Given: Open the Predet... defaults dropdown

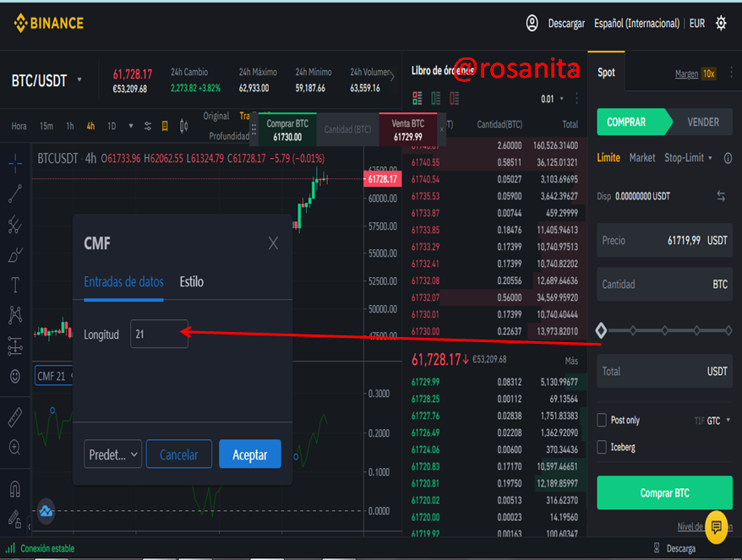Looking at the screenshot, I should click(112, 454).
